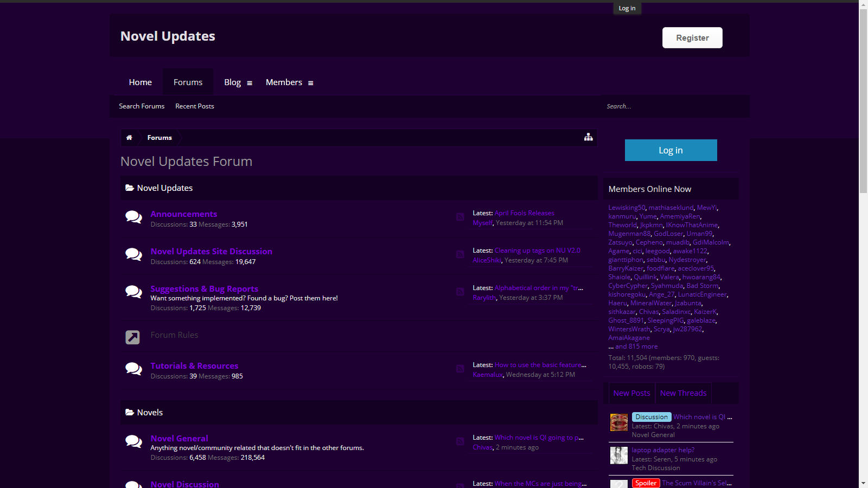Open the Suggestions & Bug Reports forum link
868x488 pixels.
pyautogui.click(x=204, y=288)
